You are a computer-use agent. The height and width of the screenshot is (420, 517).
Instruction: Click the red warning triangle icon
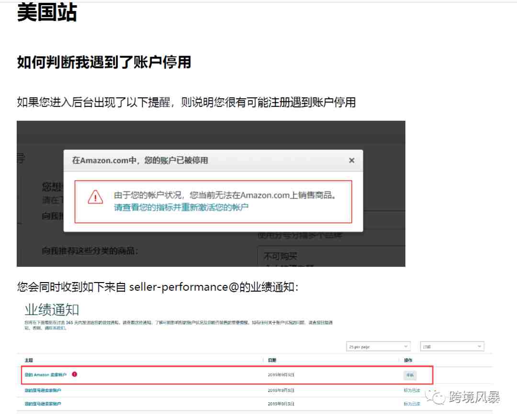pyautogui.click(x=95, y=197)
